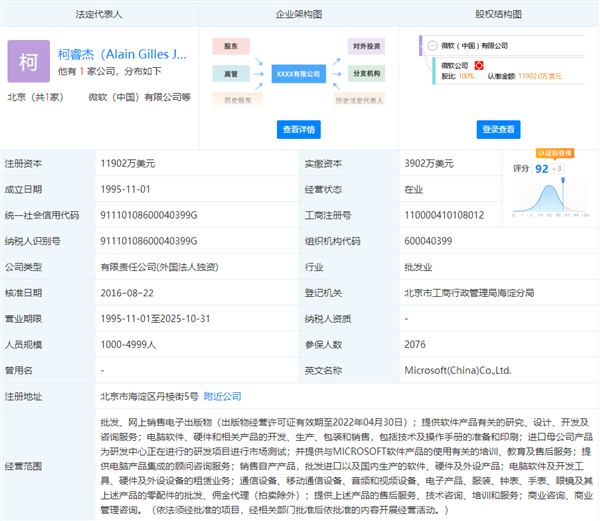Select the 法定代表人 header tab
This screenshot has height=521, width=600.
point(99,14)
